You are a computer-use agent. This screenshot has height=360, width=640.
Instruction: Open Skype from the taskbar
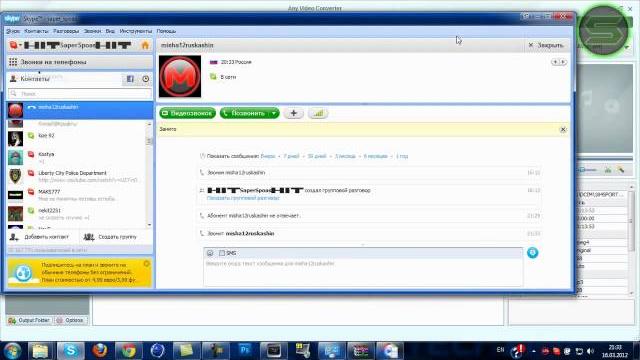(x=71, y=351)
